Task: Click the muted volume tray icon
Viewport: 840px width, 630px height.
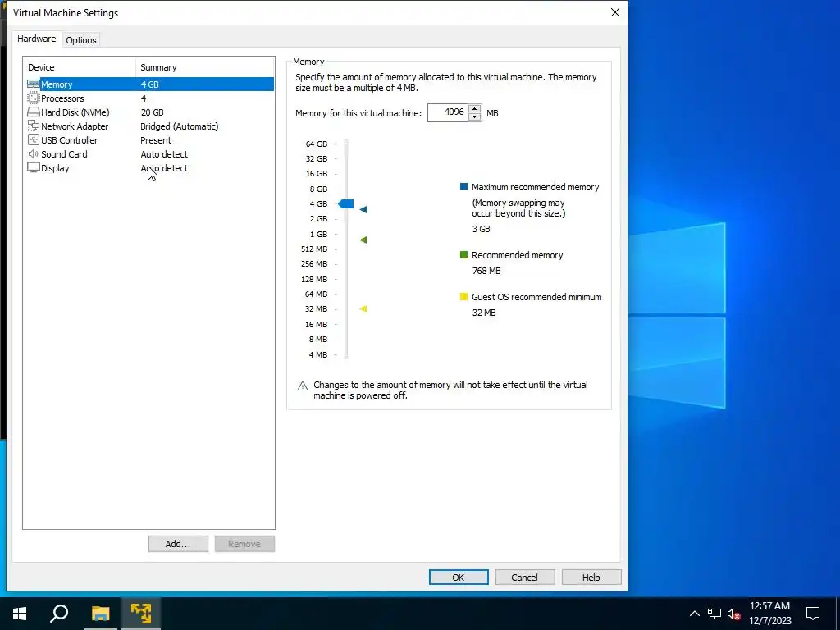Action: tap(733, 614)
